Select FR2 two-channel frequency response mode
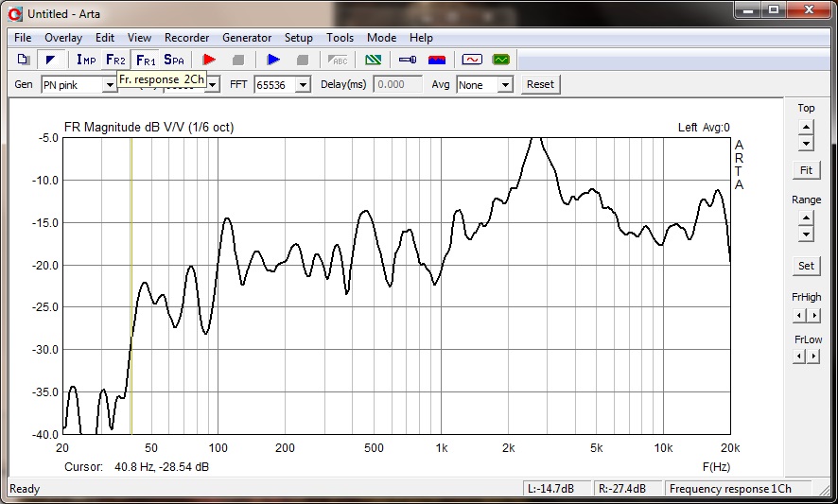The height and width of the screenshot is (504, 838). pos(115,60)
